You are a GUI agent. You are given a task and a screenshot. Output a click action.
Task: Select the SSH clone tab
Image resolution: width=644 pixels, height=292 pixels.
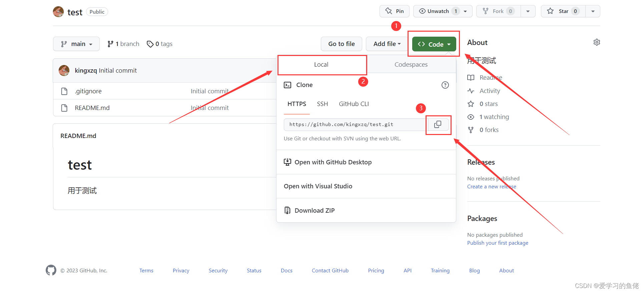323,104
